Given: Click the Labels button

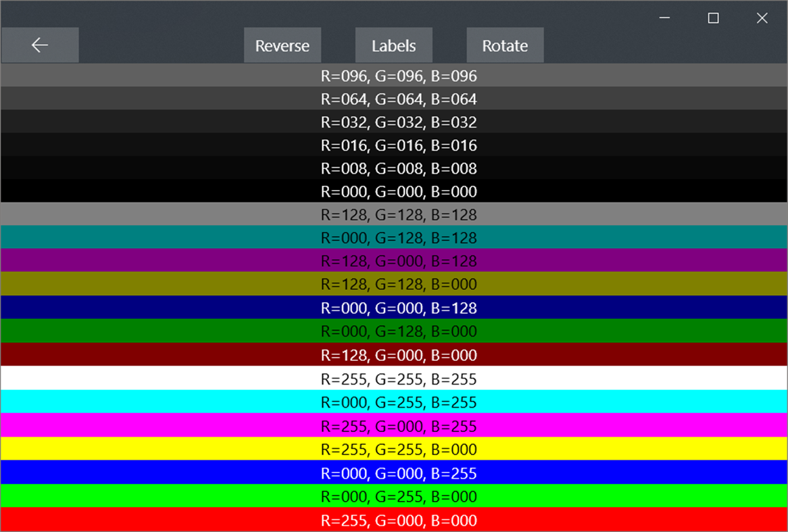Looking at the screenshot, I should click(x=393, y=45).
